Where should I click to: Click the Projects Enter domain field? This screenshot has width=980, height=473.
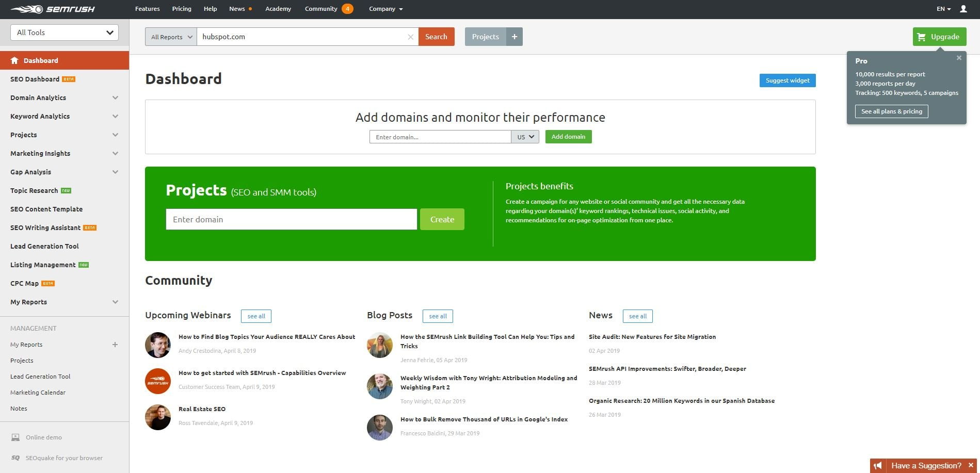click(x=292, y=219)
